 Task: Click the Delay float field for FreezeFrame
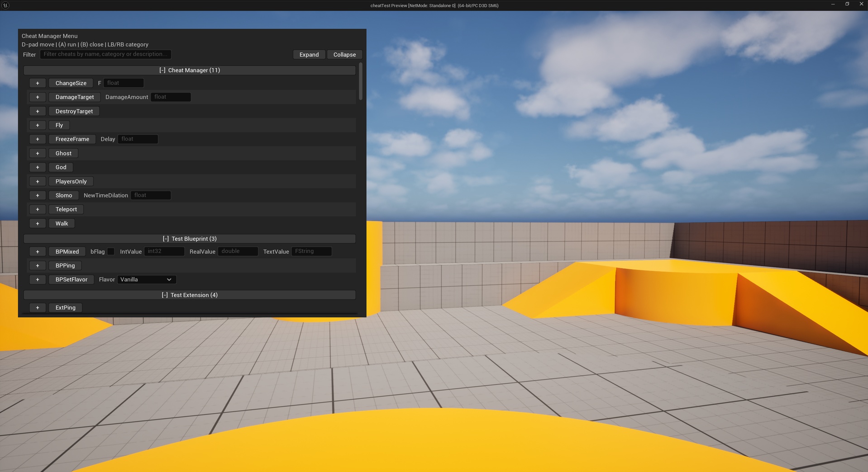point(138,139)
